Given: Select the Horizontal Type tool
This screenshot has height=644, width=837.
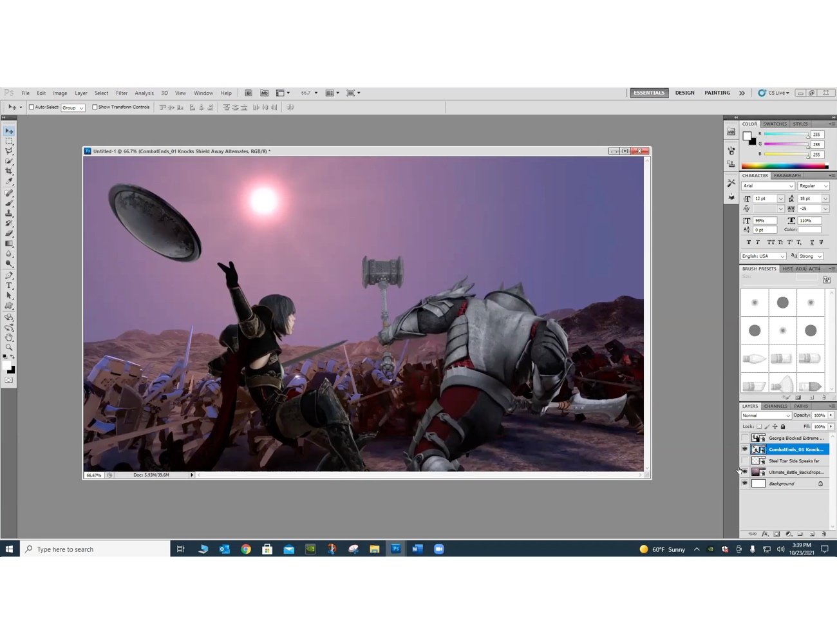Looking at the screenshot, I should (9, 285).
